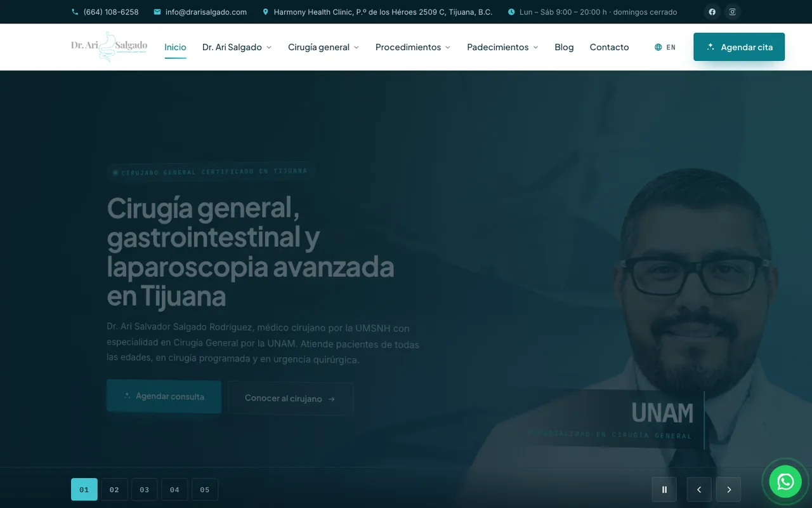This screenshot has height=508, width=812.
Task: Click the phone icon beside (664) 108-6258
Action: [75, 12]
